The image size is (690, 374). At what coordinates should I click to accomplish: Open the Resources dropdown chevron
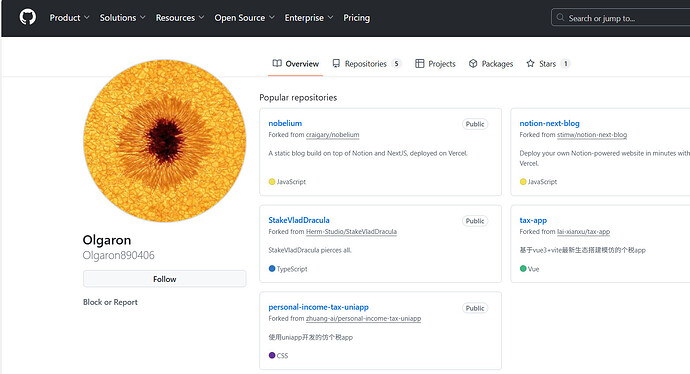coord(201,18)
